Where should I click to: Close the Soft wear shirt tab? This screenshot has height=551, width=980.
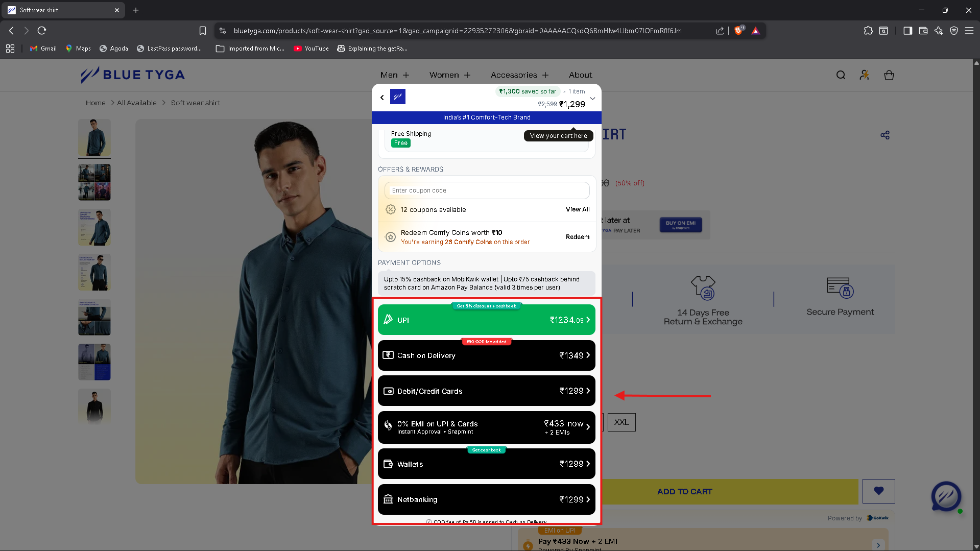[117, 10]
